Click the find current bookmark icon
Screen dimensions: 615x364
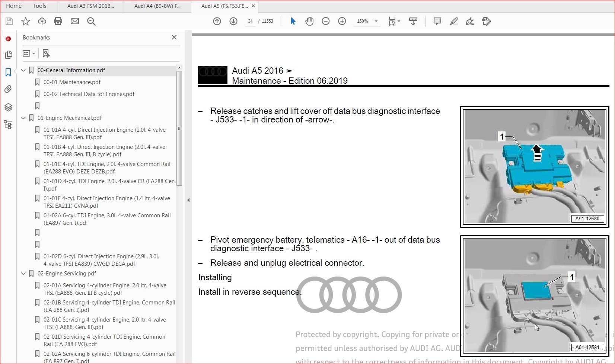tap(46, 54)
